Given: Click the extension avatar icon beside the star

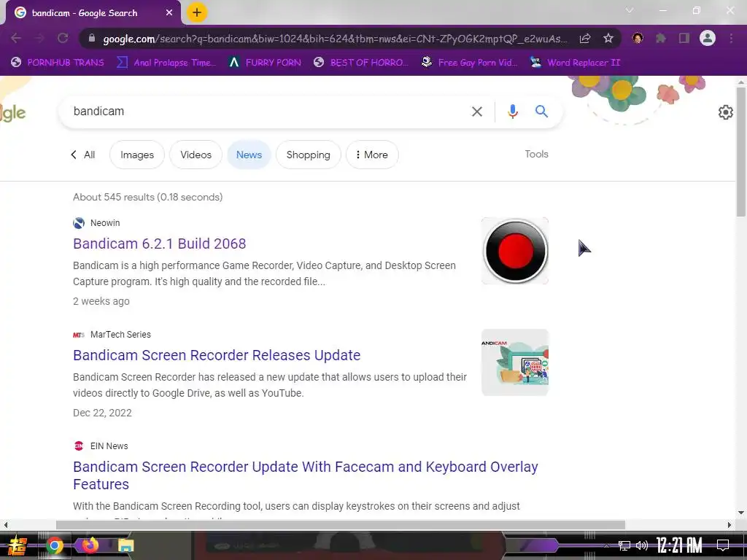Looking at the screenshot, I should [x=638, y=38].
